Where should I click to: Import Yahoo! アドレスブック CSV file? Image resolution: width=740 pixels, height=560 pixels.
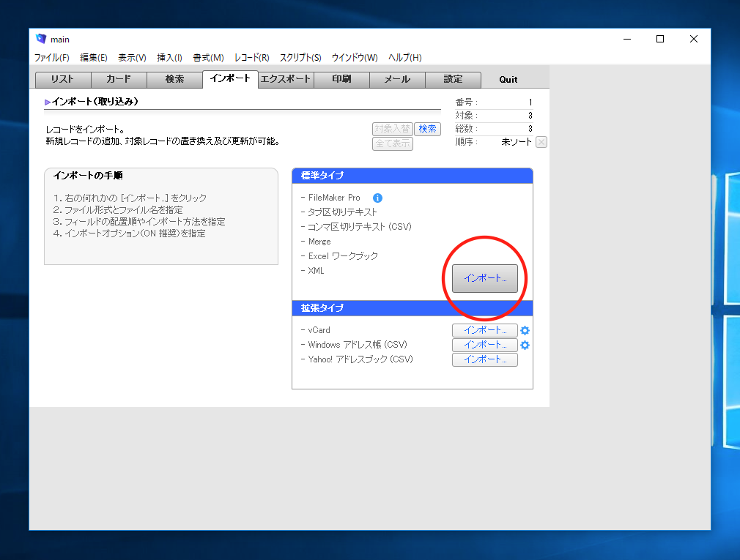(x=484, y=359)
